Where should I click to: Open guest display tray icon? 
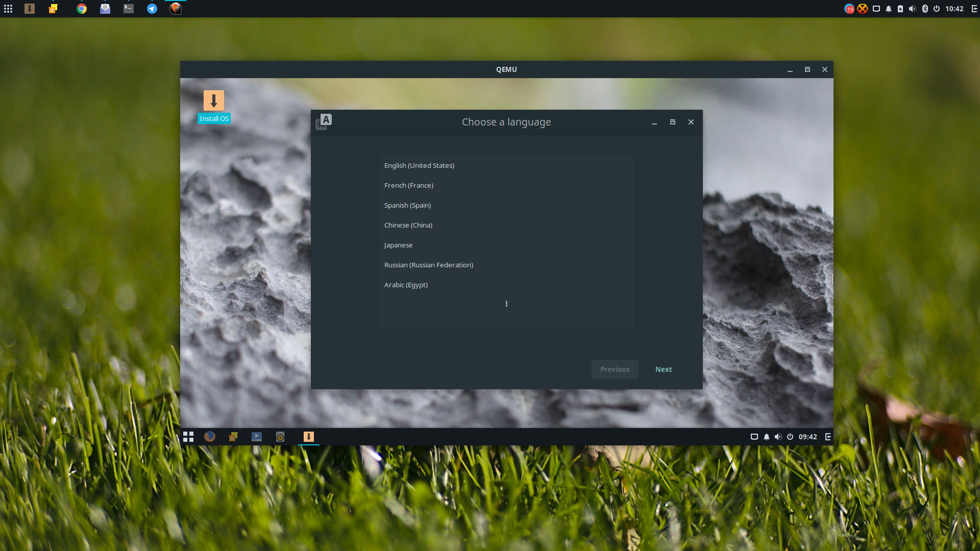point(754,437)
